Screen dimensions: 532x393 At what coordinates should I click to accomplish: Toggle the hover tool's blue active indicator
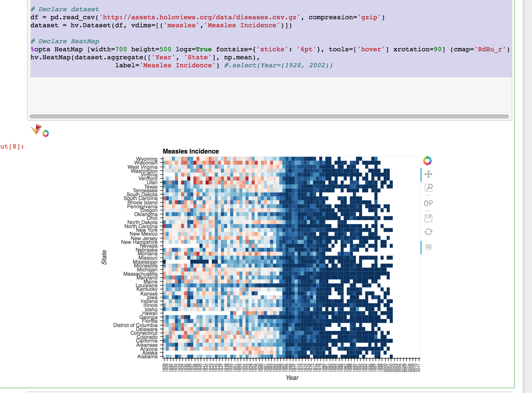pyautogui.click(x=421, y=247)
